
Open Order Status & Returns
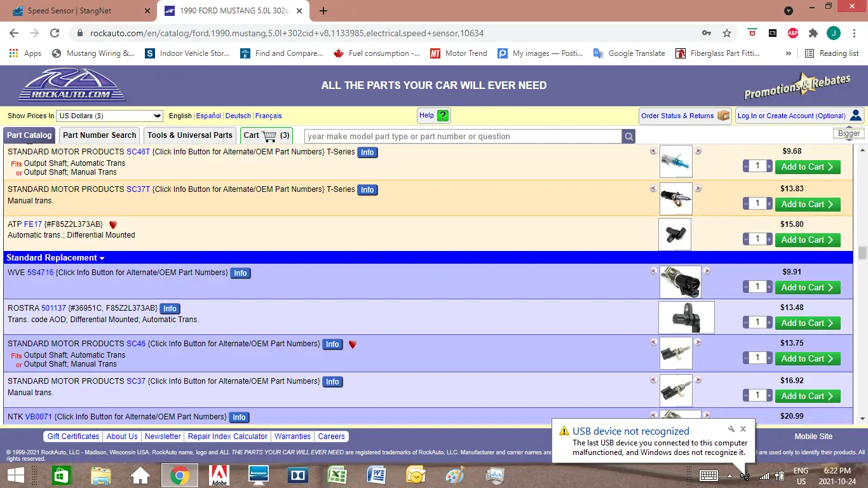pos(685,116)
